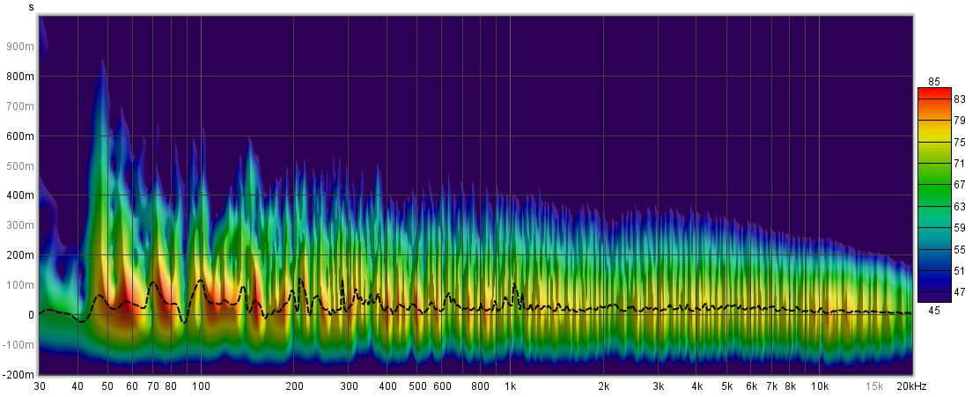Click the 500m time axis label
This screenshot has height=397, width=980.
20,165
